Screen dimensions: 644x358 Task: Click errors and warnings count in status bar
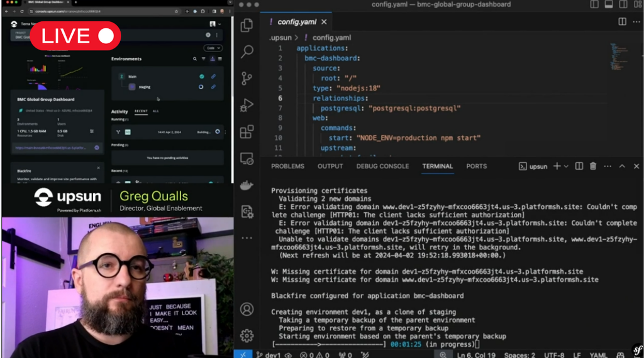(314, 355)
